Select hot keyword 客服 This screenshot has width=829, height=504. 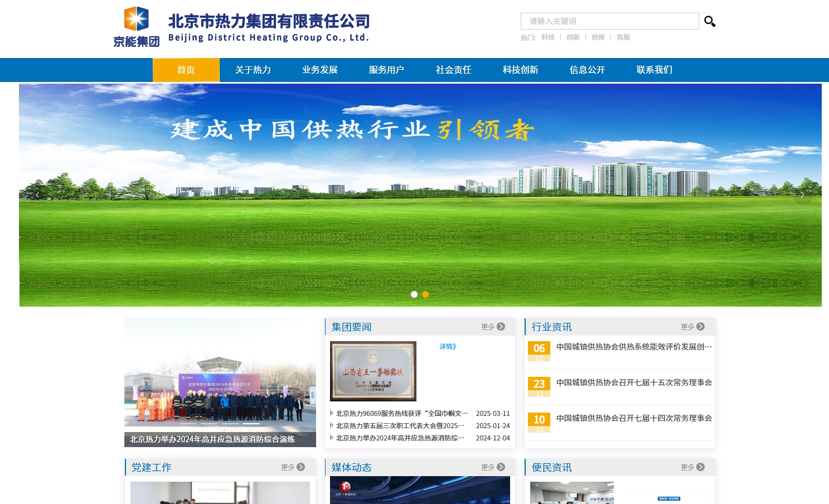coord(623,37)
